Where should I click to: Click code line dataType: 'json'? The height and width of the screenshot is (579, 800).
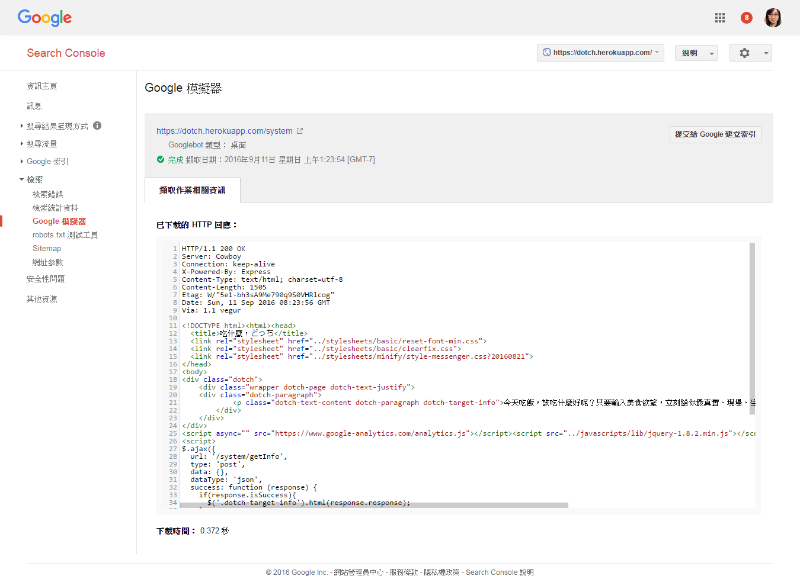coord(226,480)
